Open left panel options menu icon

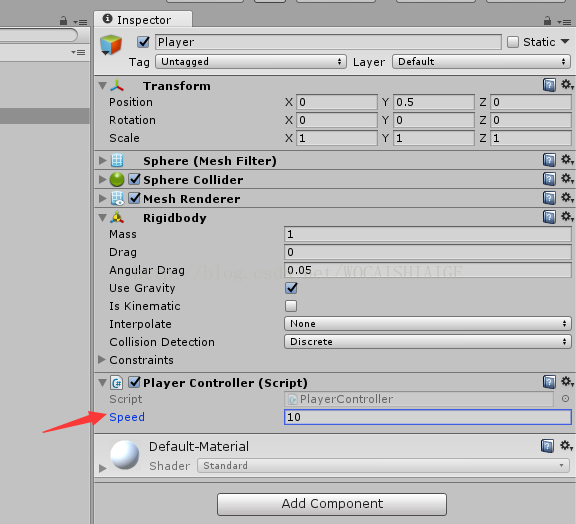click(80, 22)
